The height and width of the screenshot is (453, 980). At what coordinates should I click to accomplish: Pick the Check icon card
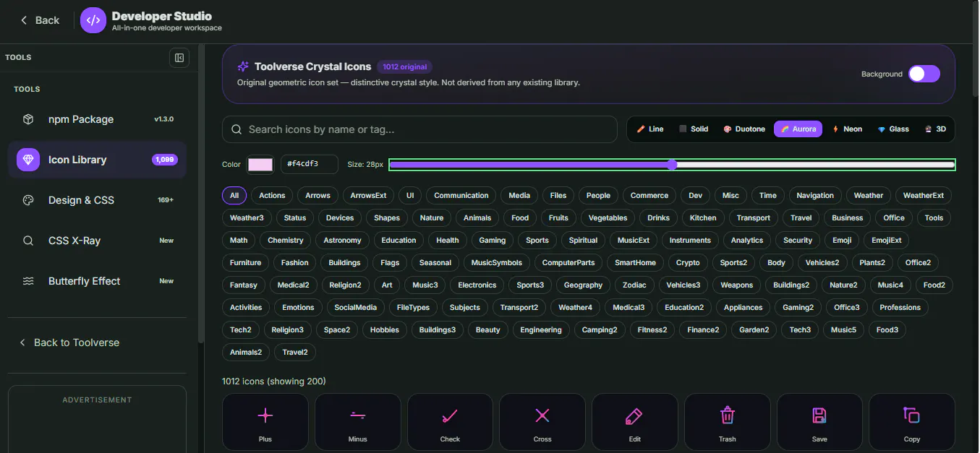coord(450,422)
